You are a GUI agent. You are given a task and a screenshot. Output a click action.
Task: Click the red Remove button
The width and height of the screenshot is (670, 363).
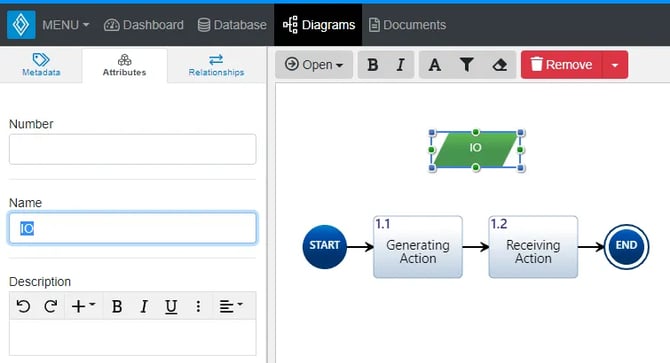pyautogui.click(x=561, y=65)
